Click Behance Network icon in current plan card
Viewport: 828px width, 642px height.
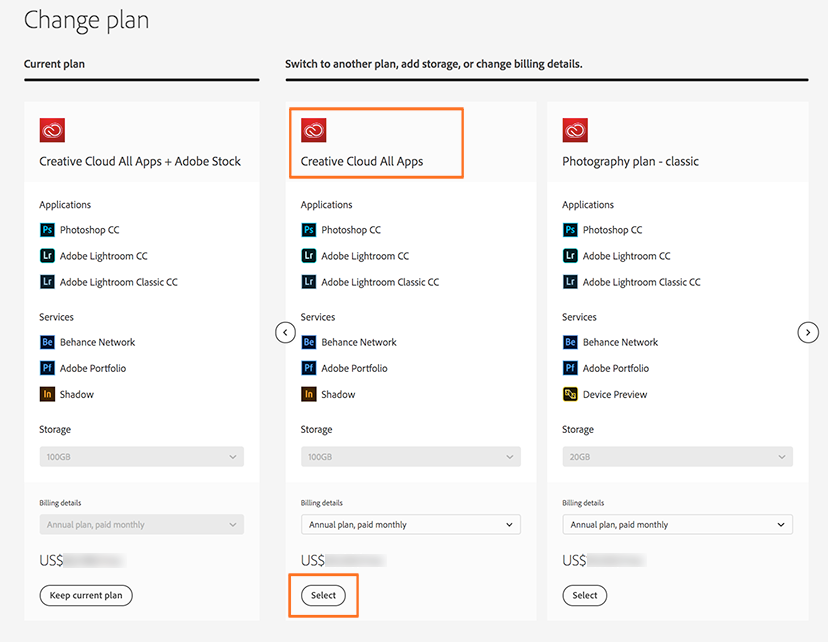(48, 342)
